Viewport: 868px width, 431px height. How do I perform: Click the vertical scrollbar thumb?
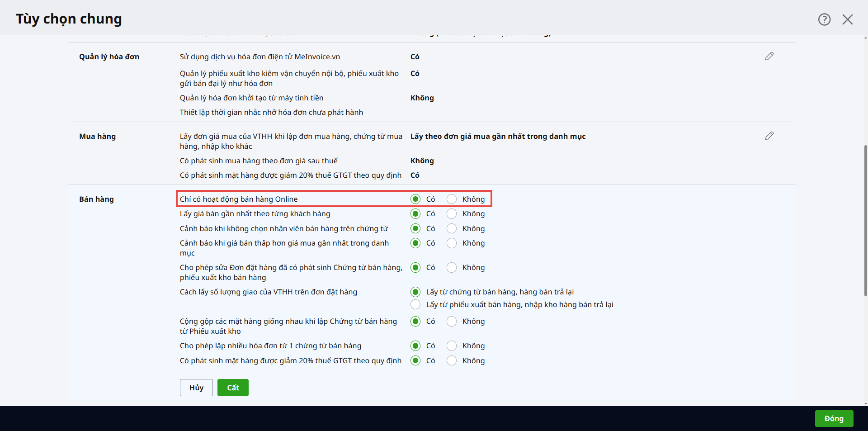[x=865, y=221]
